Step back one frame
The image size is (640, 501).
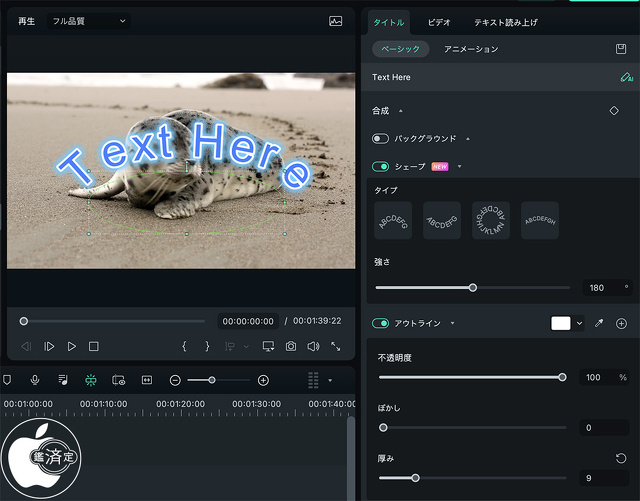click(26, 347)
